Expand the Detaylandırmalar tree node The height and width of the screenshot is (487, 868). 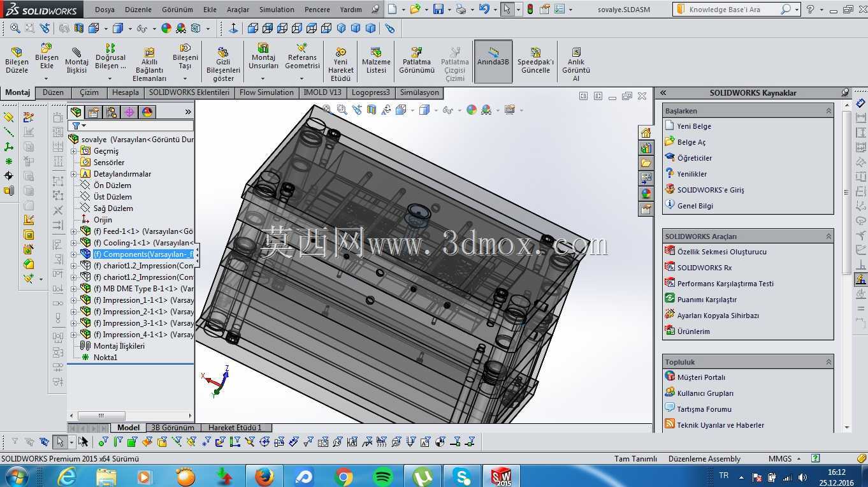[73, 174]
